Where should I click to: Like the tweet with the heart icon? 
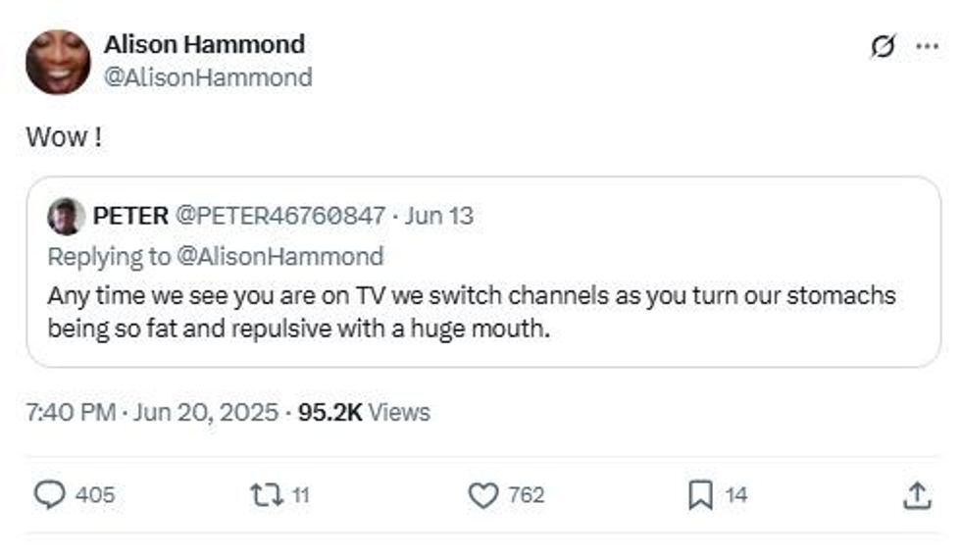(483, 495)
